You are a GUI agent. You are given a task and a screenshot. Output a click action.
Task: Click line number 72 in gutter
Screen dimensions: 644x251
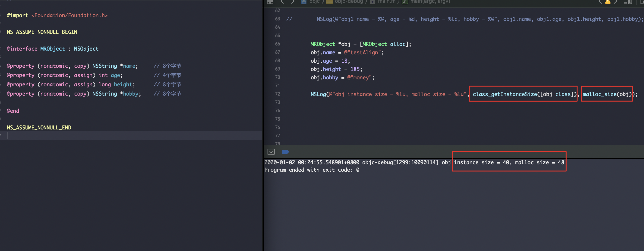point(278,94)
